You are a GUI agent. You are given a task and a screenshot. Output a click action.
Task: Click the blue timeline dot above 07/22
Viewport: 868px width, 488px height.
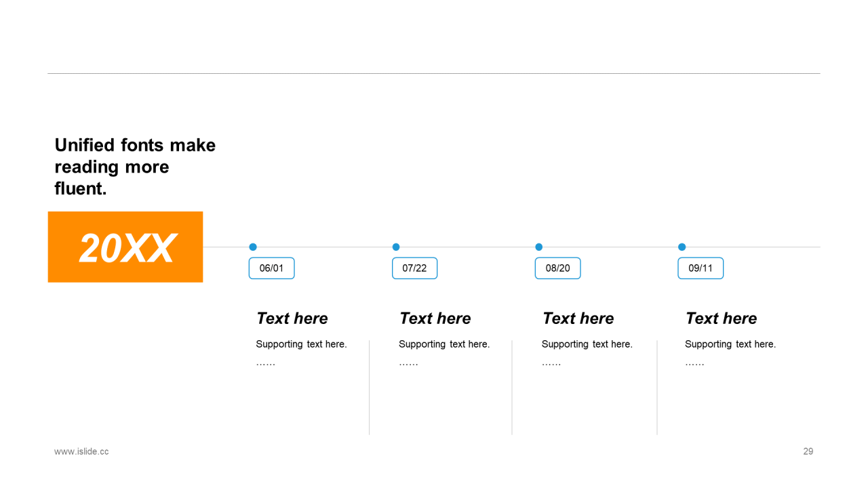(x=396, y=247)
